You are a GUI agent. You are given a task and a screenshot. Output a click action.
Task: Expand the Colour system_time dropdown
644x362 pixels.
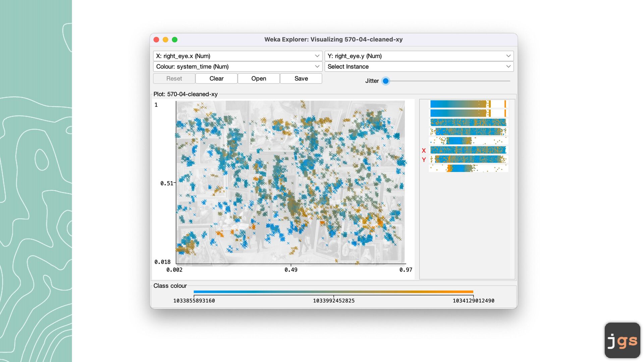(x=237, y=67)
